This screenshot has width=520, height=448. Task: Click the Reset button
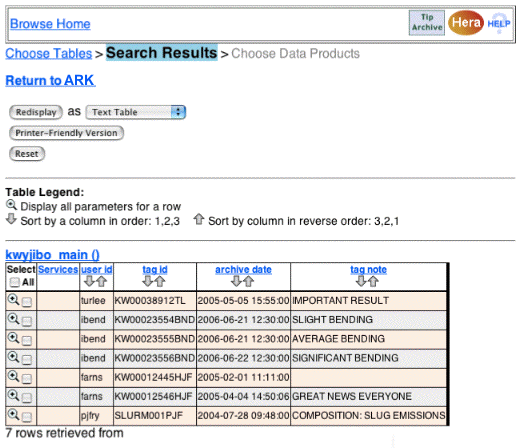click(27, 154)
